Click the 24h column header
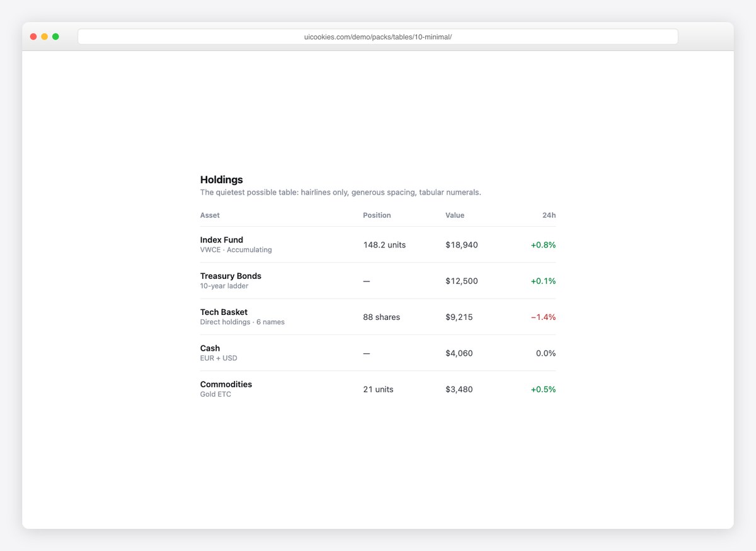The image size is (756, 551). coord(549,215)
